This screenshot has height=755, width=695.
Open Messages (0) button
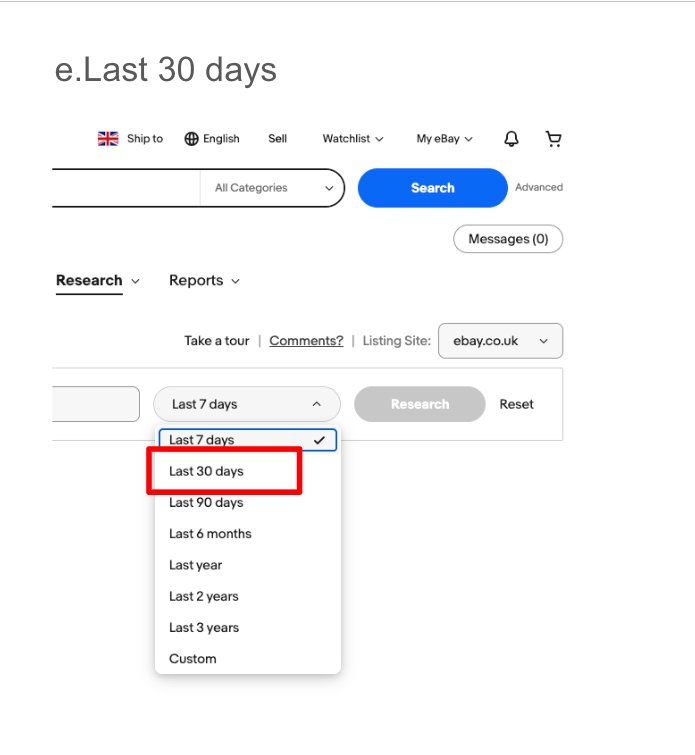508,239
